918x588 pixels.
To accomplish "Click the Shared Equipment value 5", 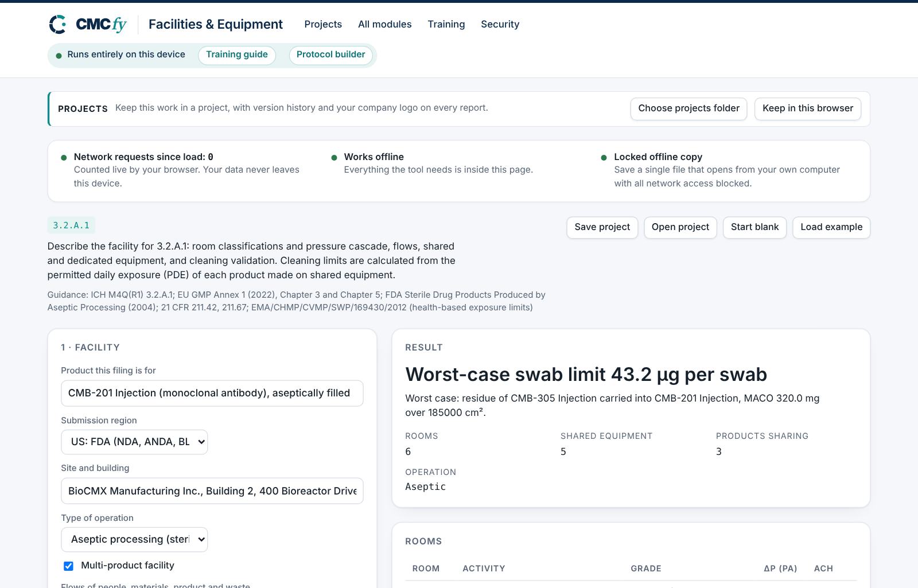I will pos(563,452).
